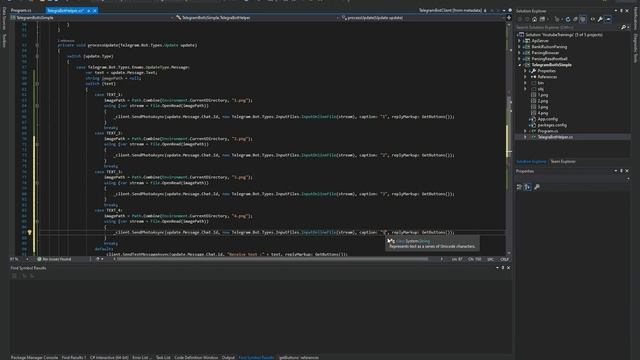Select the obj folder in Solution Explorer
The height and width of the screenshot is (360, 640).
(x=540, y=89)
